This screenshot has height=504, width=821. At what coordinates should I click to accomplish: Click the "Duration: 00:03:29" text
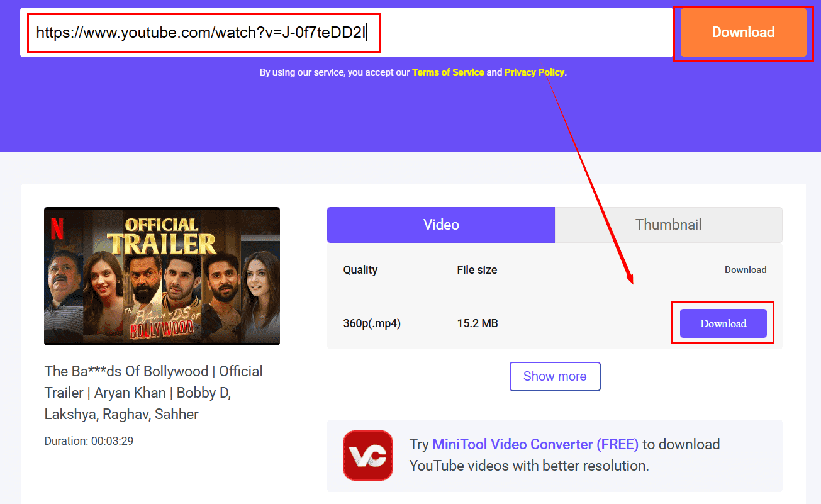(89, 441)
